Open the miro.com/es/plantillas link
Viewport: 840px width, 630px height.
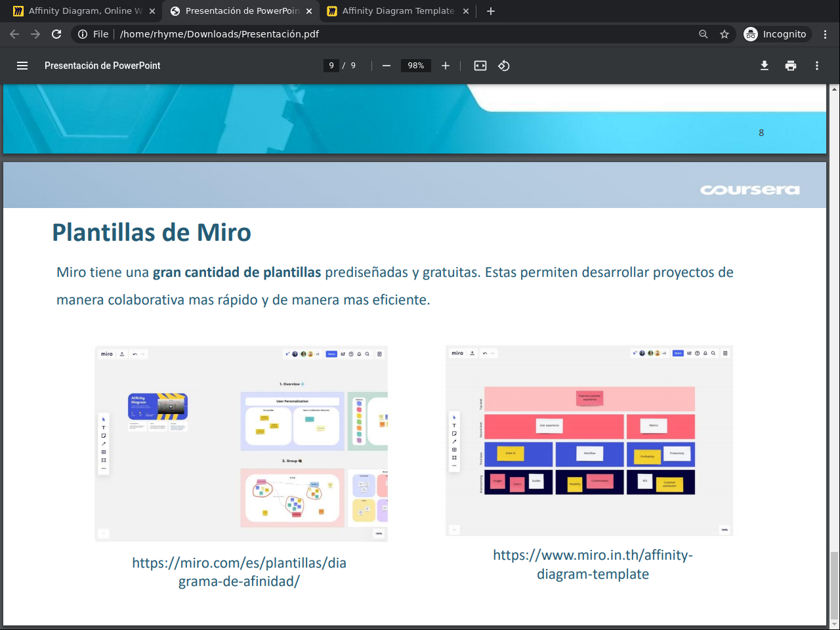coord(239,572)
